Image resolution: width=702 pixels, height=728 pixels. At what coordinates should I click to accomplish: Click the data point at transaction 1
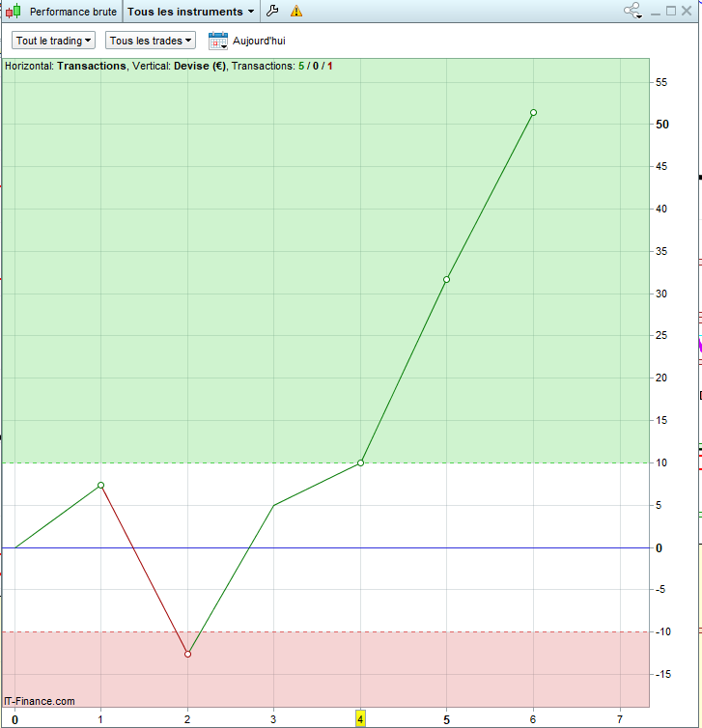coord(100,486)
